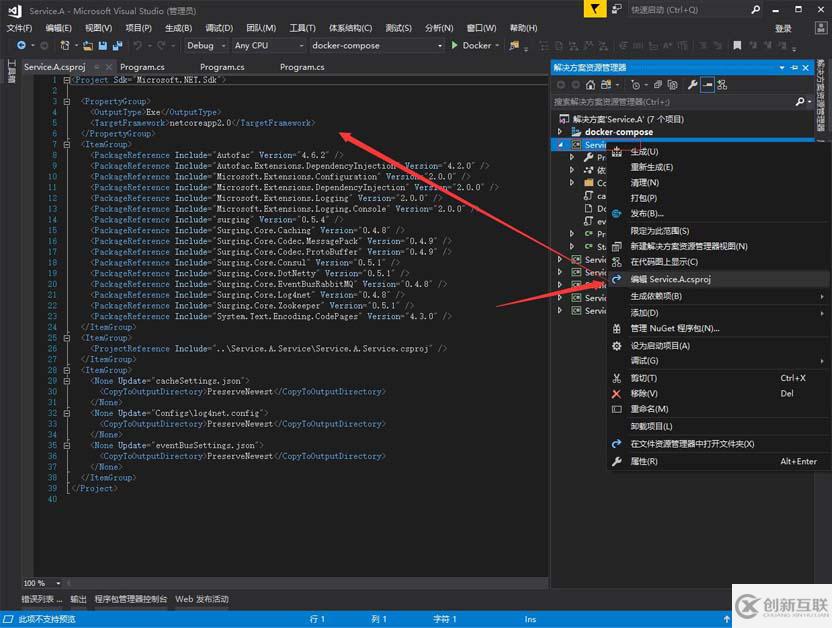Click the Toolbox vertical tab on left edge
Image resolution: width=832 pixels, height=628 pixels.
click(x=12, y=72)
